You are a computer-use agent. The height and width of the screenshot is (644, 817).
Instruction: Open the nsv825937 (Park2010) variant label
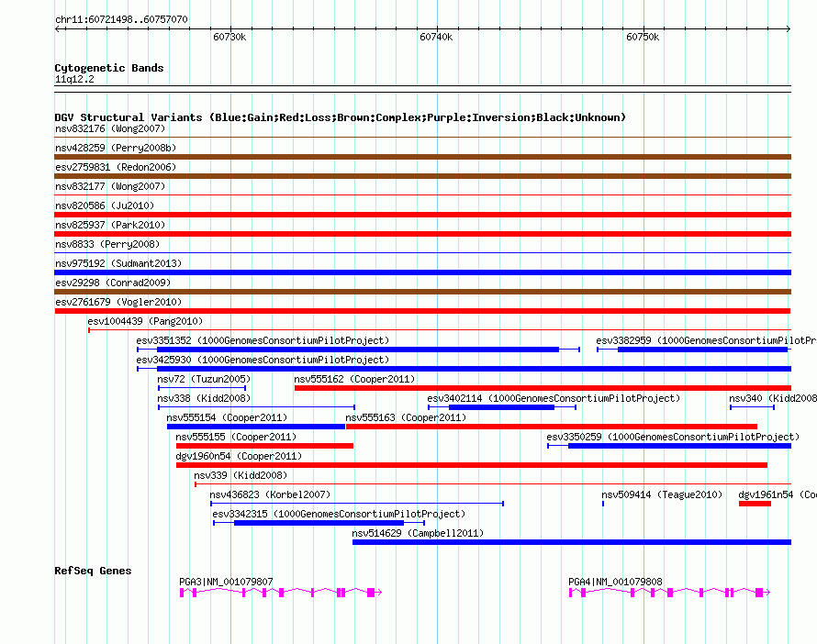click(110, 225)
